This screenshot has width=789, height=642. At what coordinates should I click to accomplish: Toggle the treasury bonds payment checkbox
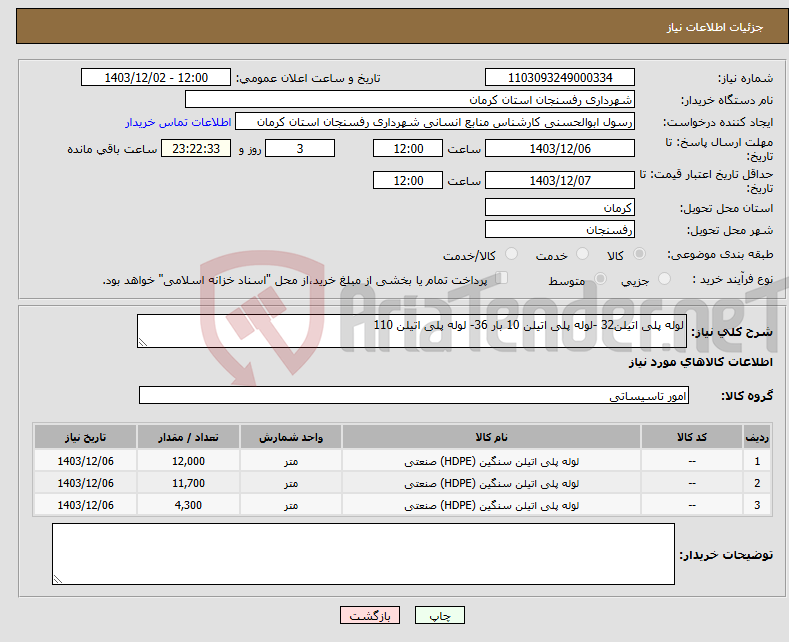(501, 278)
